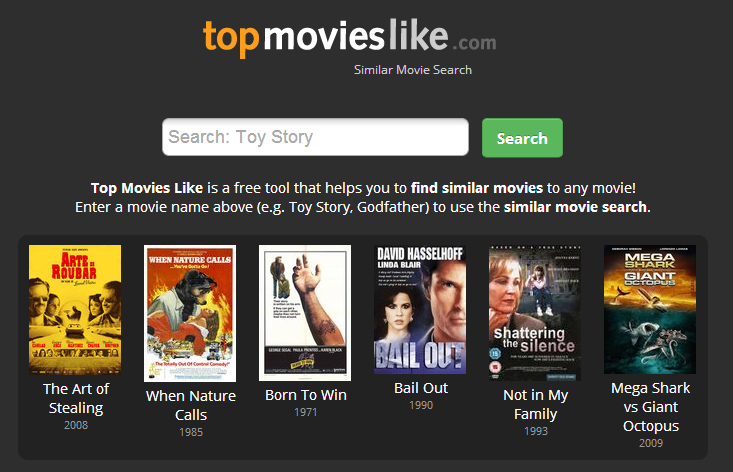Focus the Toy Story search field

click(x=315, y=137)
